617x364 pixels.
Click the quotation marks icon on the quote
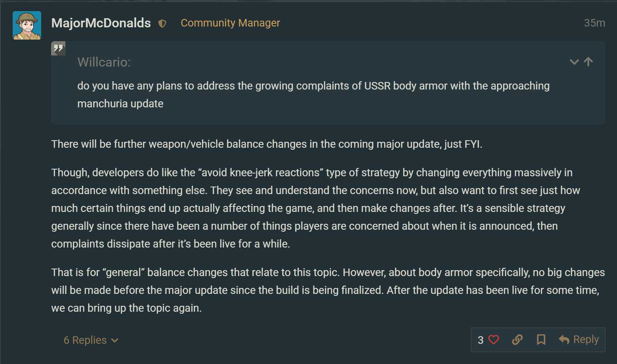point(58,48)
